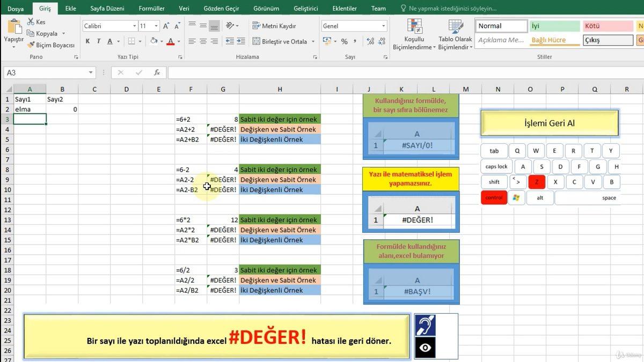644x362 pixels.
Task: Toggle bold with the K button
Action: click(87, 41)
